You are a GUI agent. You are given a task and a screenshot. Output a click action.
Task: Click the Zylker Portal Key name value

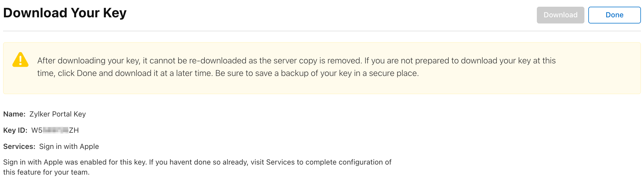tap(58, 114)
